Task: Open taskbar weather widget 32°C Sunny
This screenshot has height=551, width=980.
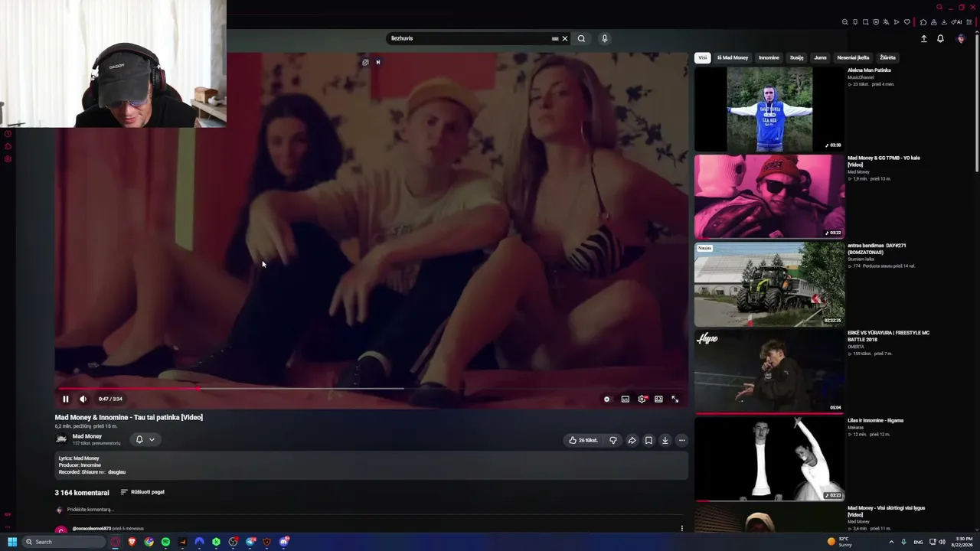Action: tap(840, 542)
